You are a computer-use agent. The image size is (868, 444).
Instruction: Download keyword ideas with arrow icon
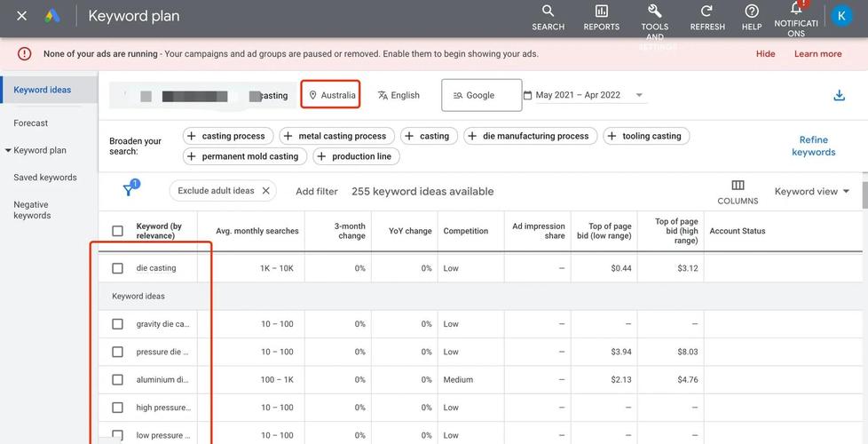point(840,95)
